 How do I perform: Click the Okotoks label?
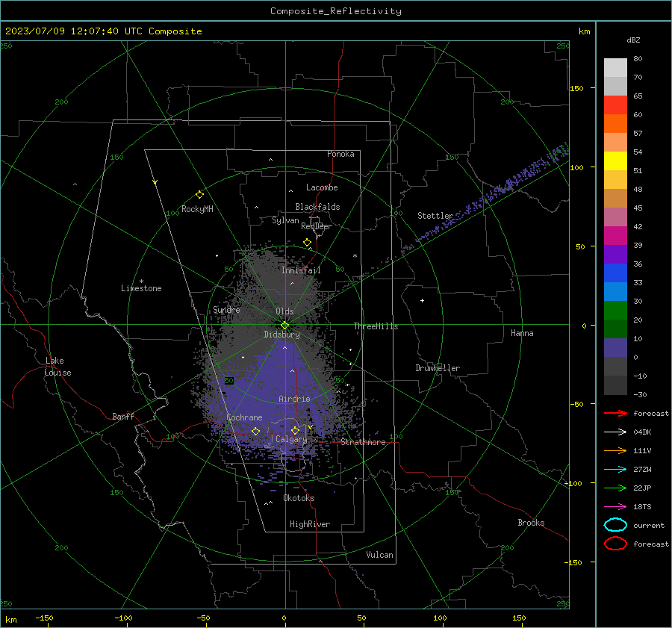(299, 498)
